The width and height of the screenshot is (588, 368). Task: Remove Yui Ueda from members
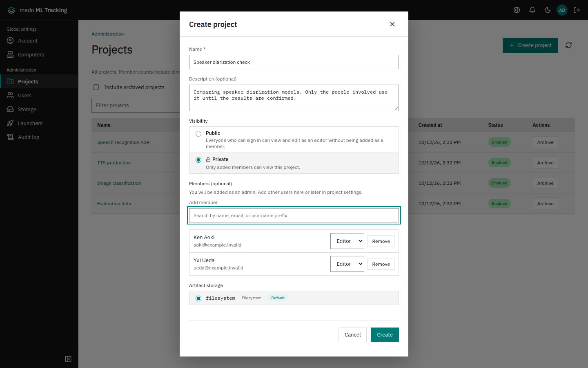381,264
